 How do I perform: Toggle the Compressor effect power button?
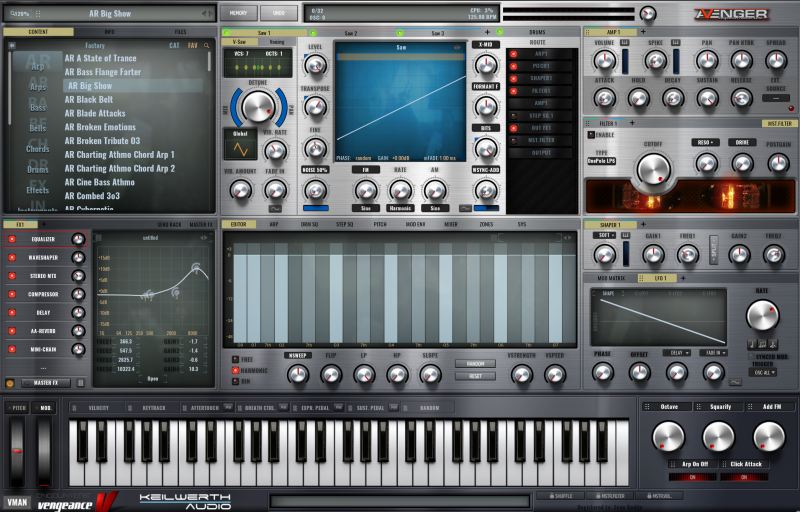point(12,294)
